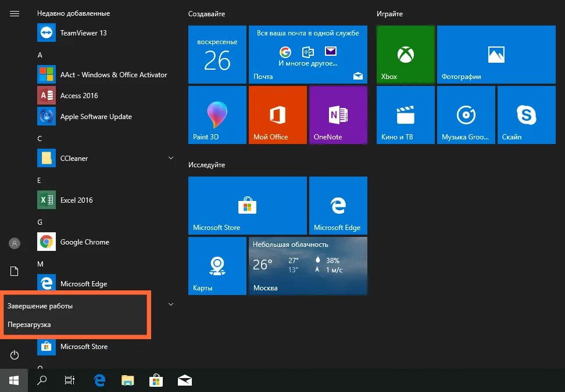Open the Музыка Groove tile
This screenshot has height=392, width=565.
pyautogui.click(x=466, y=115)
